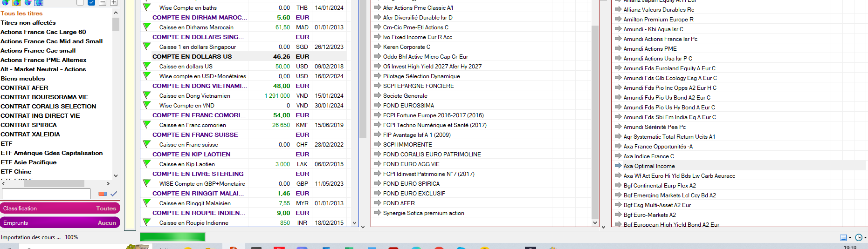Select the ETF Asie Pacifique category
The width and height of the screenshot is (868, 249).
[28, 162]
